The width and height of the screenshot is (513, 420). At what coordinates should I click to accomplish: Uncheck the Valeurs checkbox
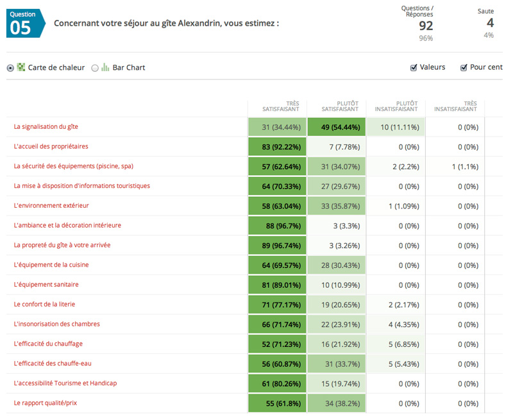[x=414, y=67]
